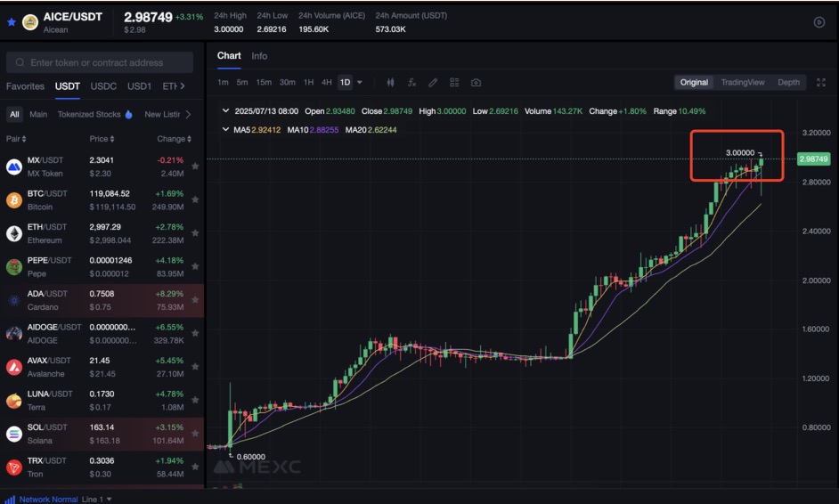Select the USDT market tab
Viewport: 839px width, 504px height.
(68, 86)
